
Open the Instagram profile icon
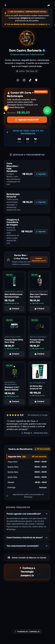24,80
